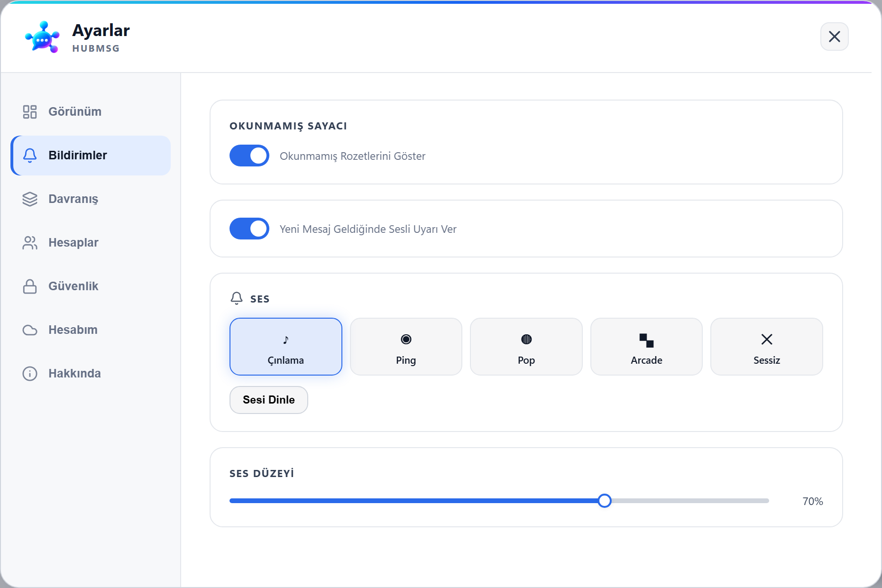This screenshot has width=882, height=588.
Task: Click the Yeni Mesaj Geldiğinde Sesli Uyarı Ver label
Action: point(368,229)
